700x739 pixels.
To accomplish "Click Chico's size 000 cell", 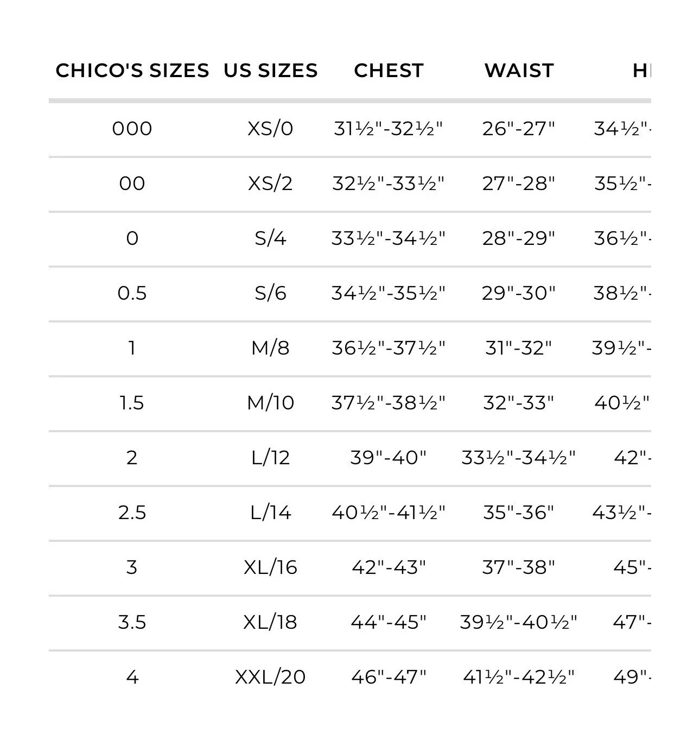I will [x=132, y=129].
